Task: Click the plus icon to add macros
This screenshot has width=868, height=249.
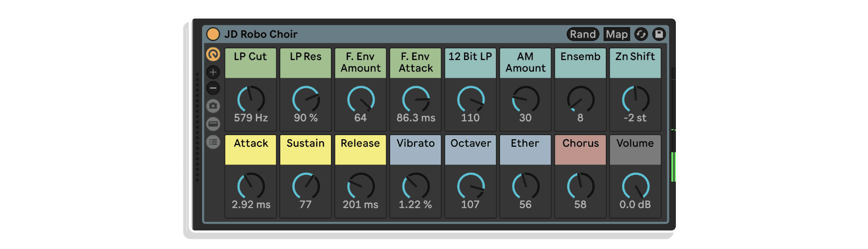Action: click(213, 72)
